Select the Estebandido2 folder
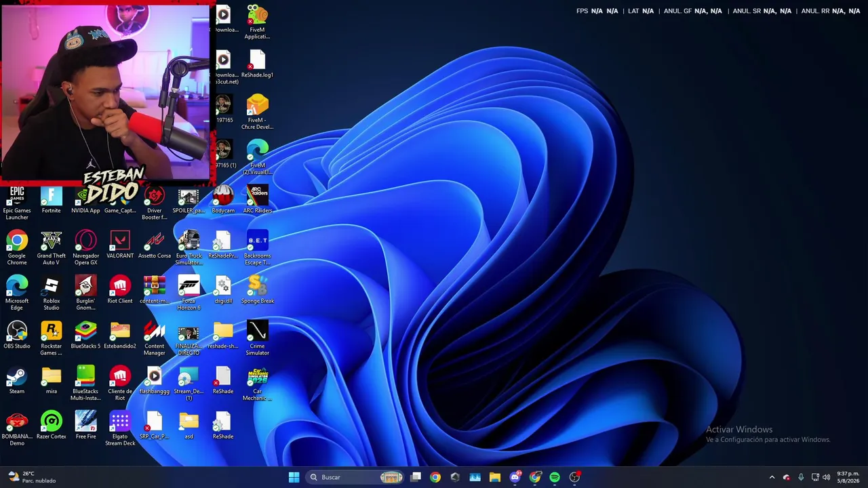The height and width of the screenshot is (488, 868). point(120,335)
